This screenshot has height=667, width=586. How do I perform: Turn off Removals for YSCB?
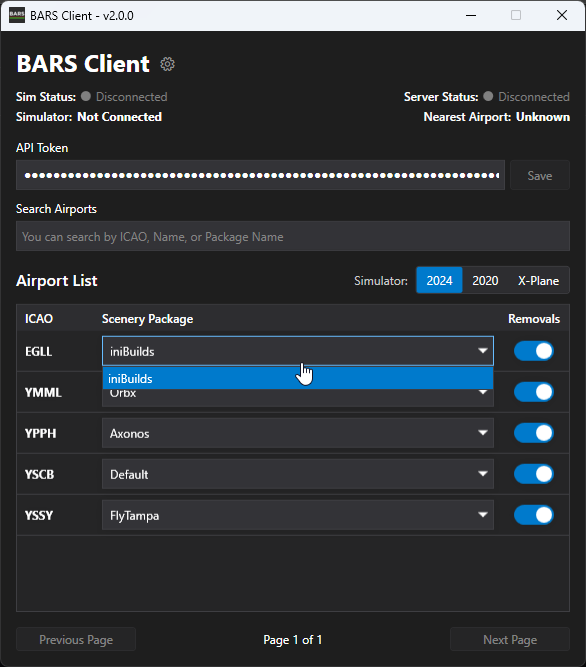[533, 473]
